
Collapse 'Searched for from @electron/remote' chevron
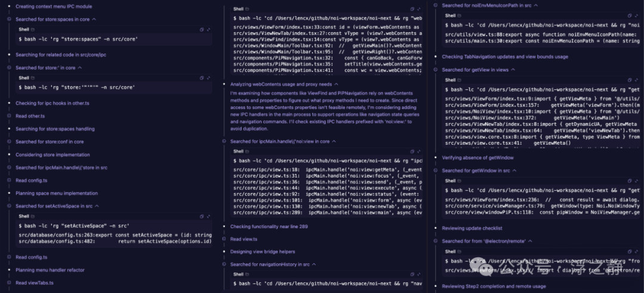click(x=530, y=241)
